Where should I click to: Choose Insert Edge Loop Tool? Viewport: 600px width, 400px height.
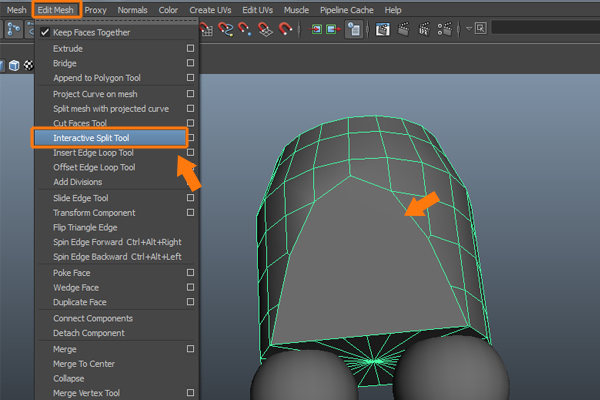[93, 153]
